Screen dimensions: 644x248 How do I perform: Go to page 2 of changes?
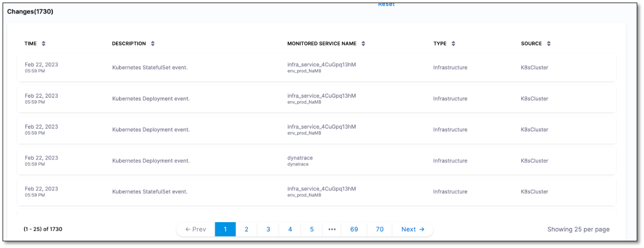click(x=246, y=229)
